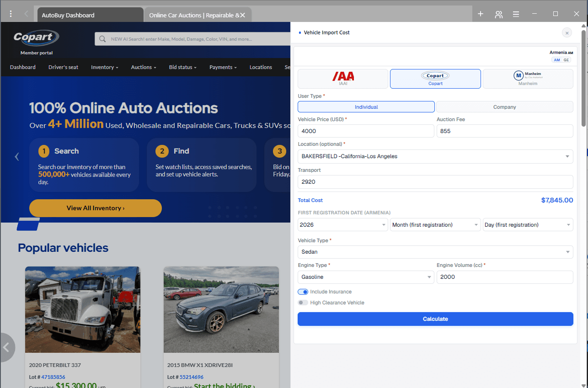Image resolution: width=588 pixels, height=388 pixels.
Task: Choose the Copart auction option
Action: pos(435,79)
